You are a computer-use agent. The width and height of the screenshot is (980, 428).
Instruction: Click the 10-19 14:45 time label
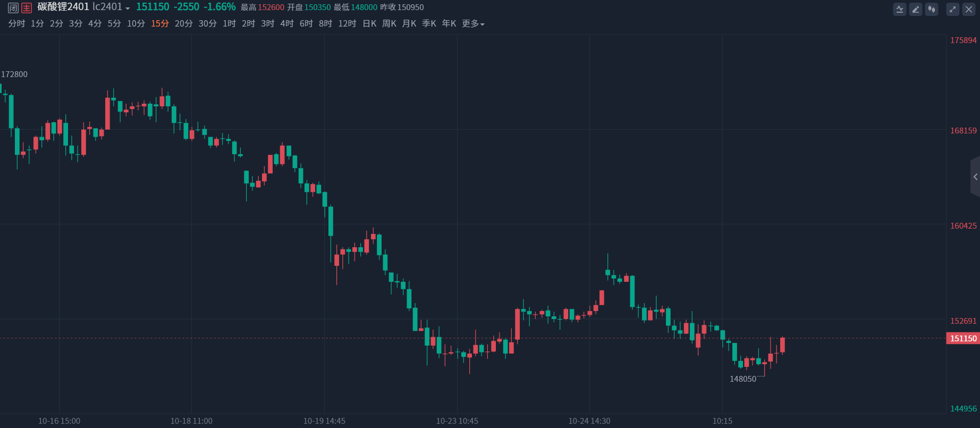[324, 421]
